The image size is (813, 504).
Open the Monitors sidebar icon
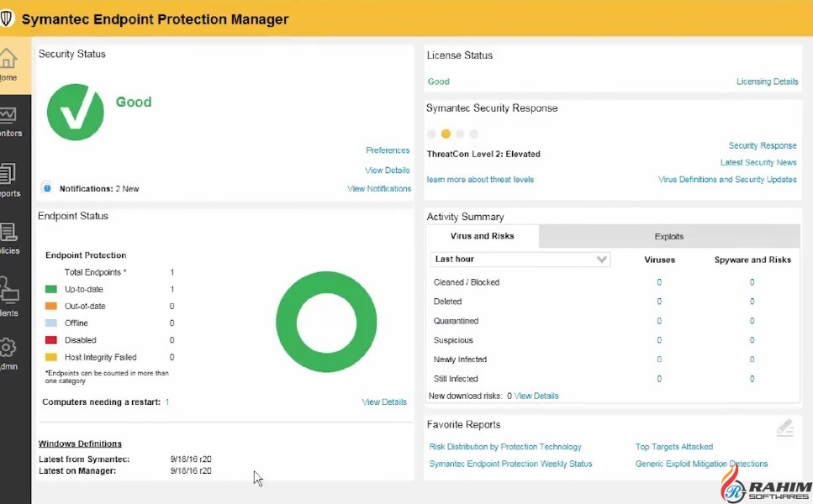click(x=8, y=117)
